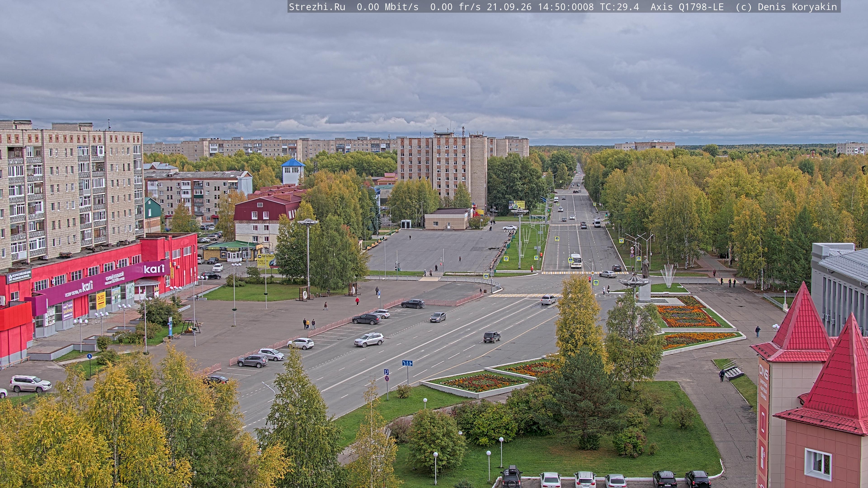Click the TC:29.4 temperature readout
This screenshot has height=488, width=868.
click(619, 7)
